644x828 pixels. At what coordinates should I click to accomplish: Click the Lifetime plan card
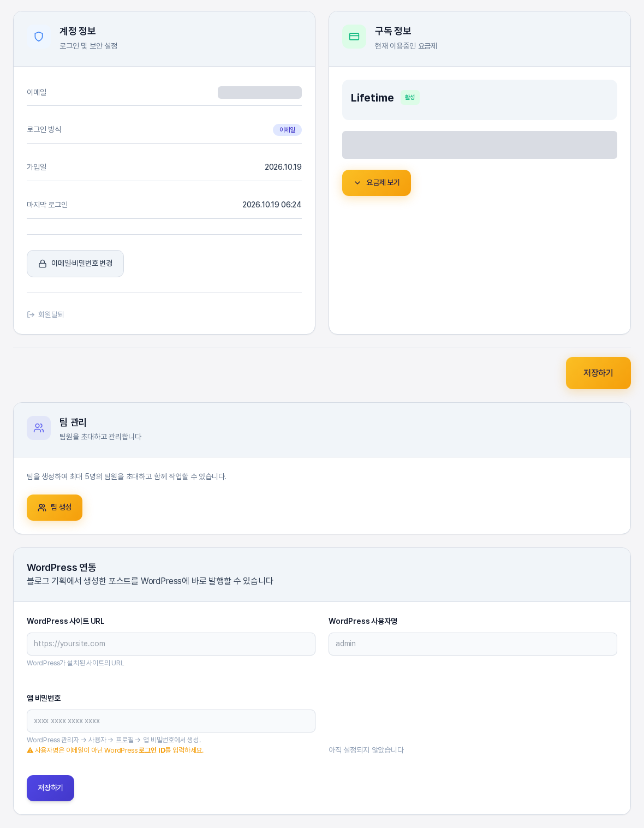480,100
